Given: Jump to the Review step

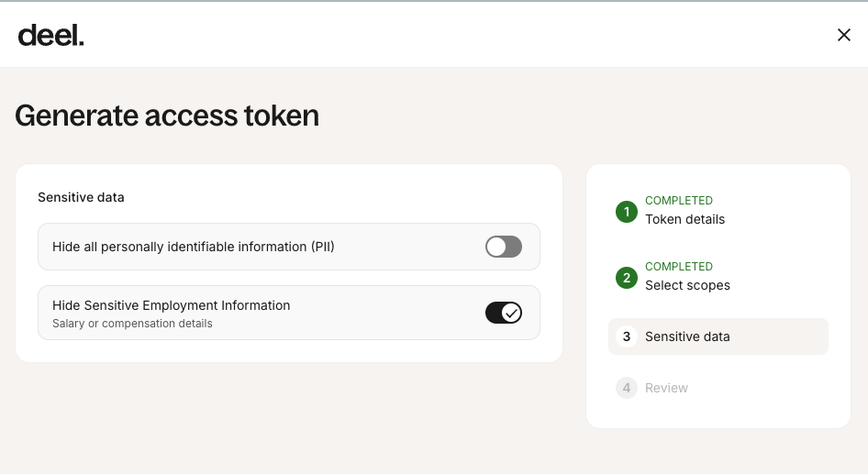Looking at the screenshot, I should (x=666, y=388).
